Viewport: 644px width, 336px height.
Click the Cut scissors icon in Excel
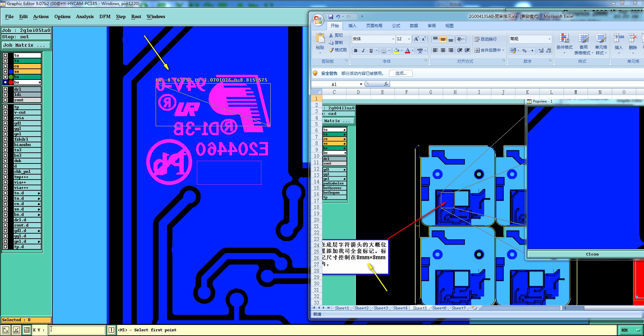coord(331,35)
